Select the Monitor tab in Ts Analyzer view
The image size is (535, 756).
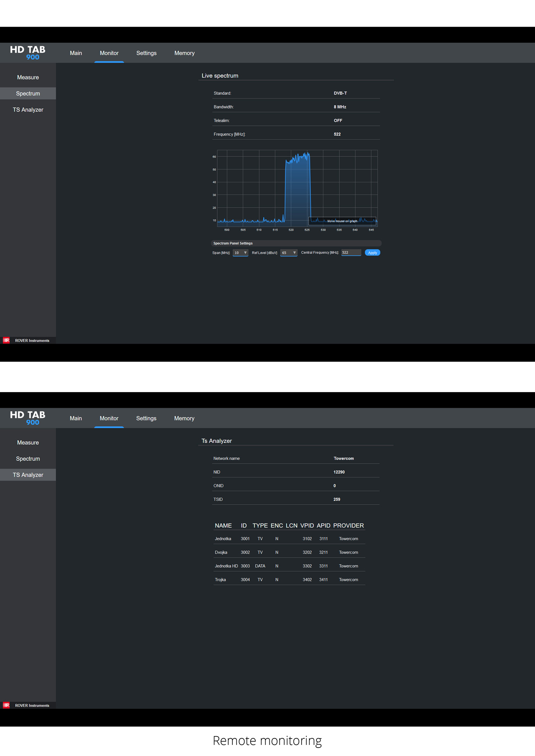click(x=109, y=418)
